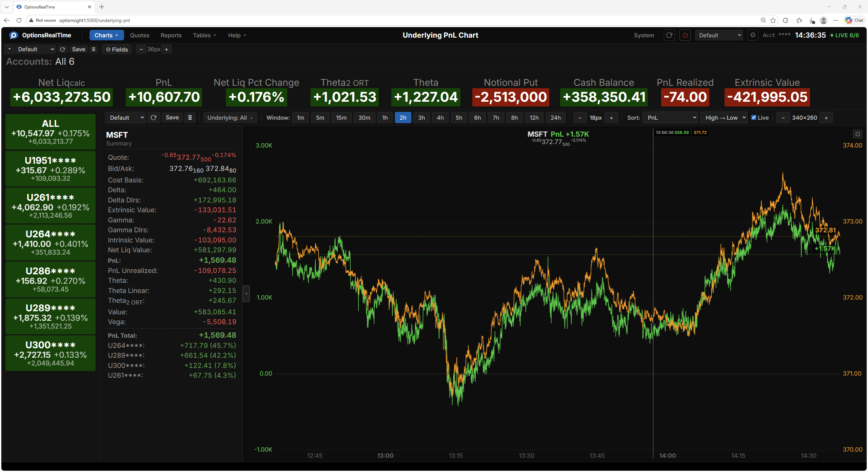Screen dimensions: 868x472
Task: Select the 1h window
Action: [x=385, y=118]
